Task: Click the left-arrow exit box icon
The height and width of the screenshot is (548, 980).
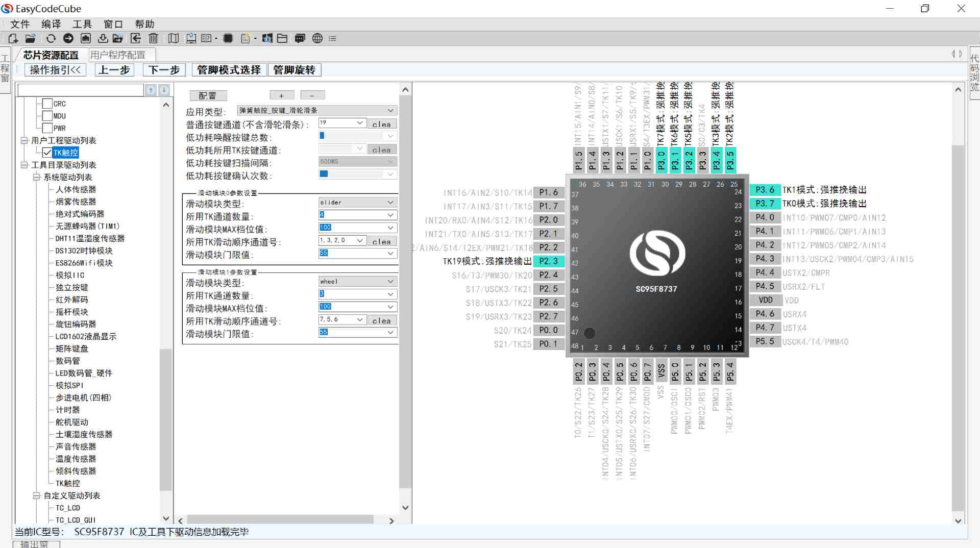Action: click(136, 38)
